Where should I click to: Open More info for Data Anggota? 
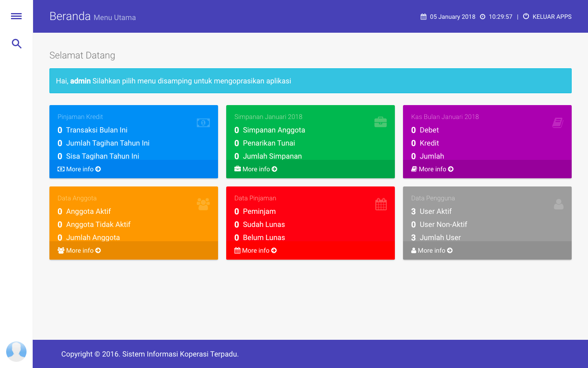(x=79, y=250)
